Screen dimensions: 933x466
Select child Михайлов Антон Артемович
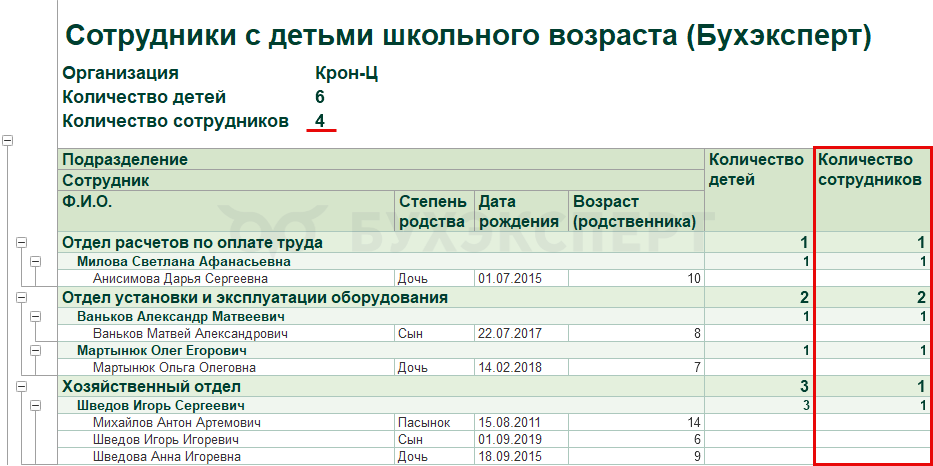226,423
